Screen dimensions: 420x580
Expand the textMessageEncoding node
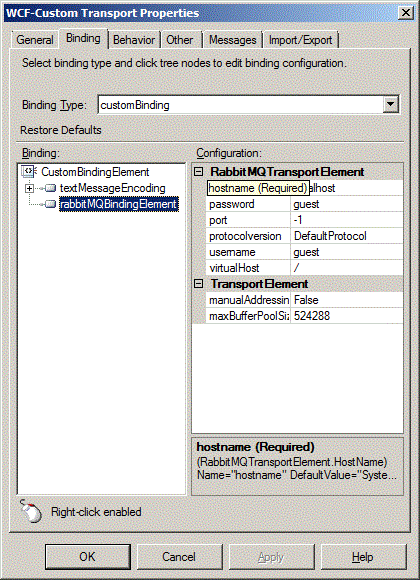29,188
